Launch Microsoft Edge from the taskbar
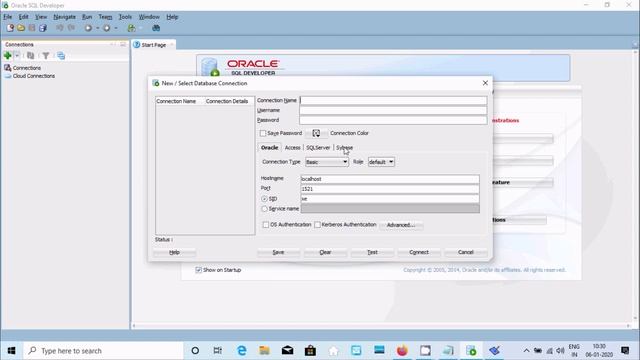640x360 pixels. click(x=242, y=351)
